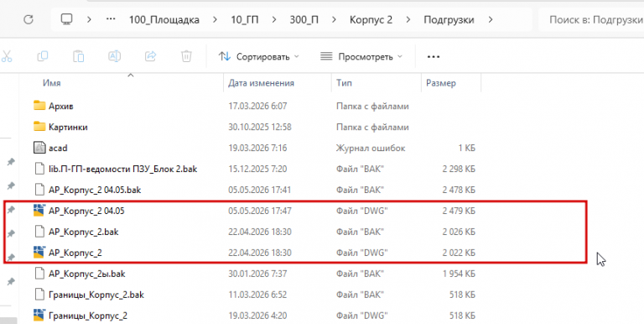
Task: Click date 17.03.2026 6:07
Action: pyautogui.click(x=257, y=106)
